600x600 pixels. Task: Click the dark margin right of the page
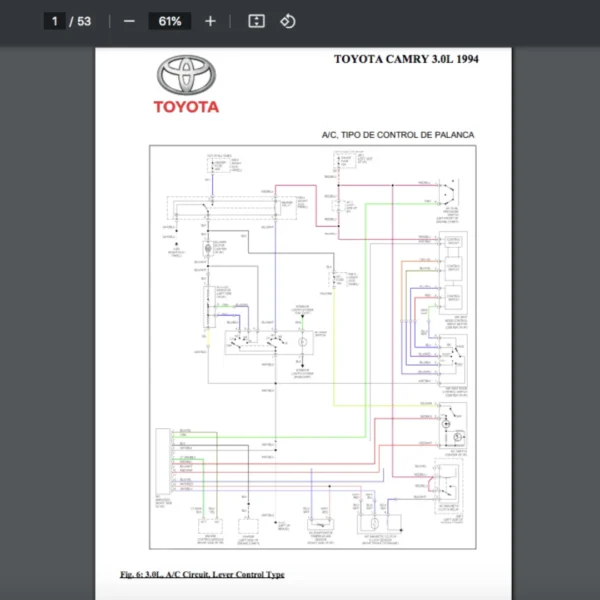pos(555,320)
